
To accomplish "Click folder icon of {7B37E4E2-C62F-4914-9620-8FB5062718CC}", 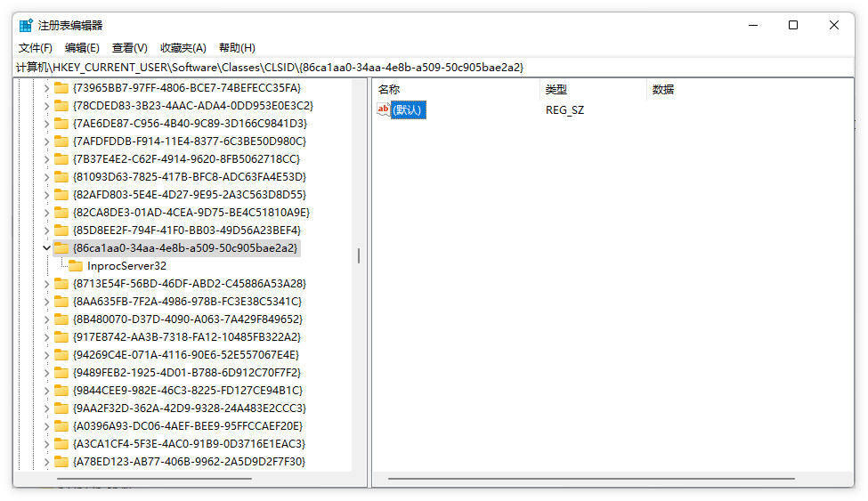I will pyautogui.click(x=61, y=158).
